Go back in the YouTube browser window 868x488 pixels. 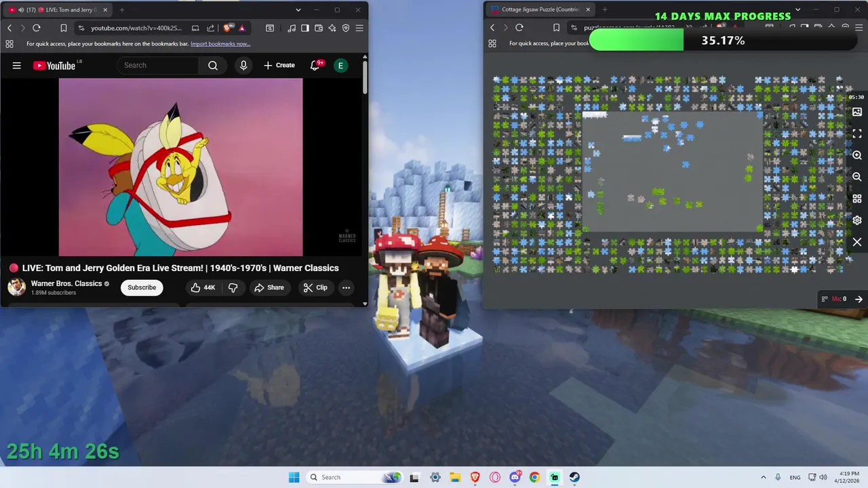pyautogui.click(x=9, y=28)
